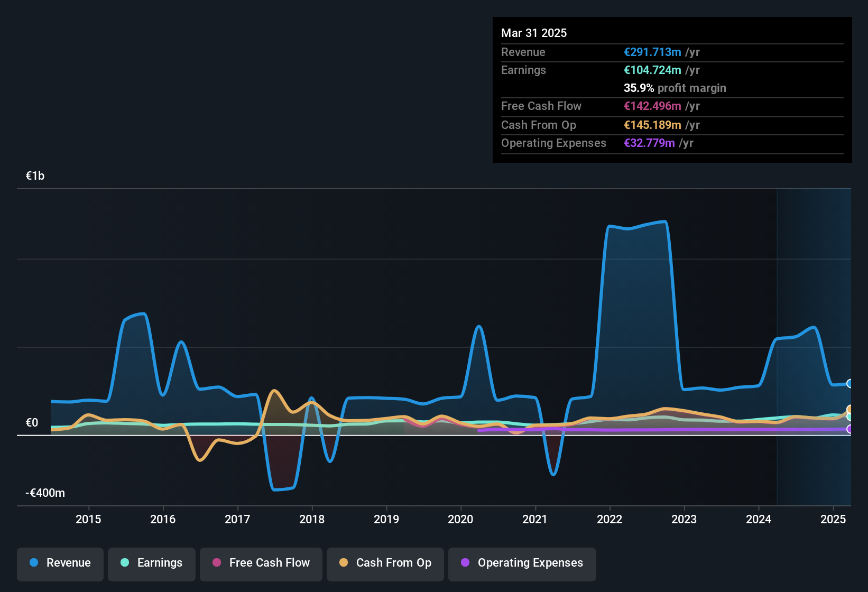Click the Revenue endpoint marker on chart
Viewport: 868px width, 592px height.
(850, 384)
